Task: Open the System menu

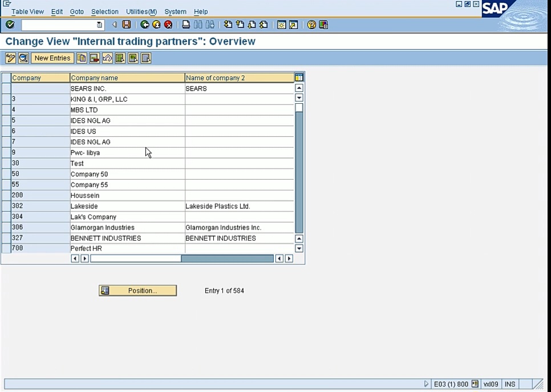Action: pyautogui.click(x=175, y=11)
